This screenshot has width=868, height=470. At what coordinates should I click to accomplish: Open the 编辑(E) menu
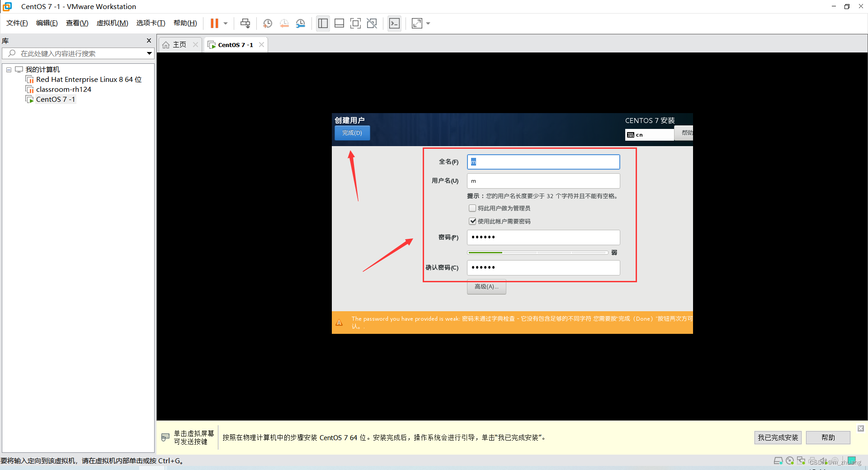(x=47, y=23)
